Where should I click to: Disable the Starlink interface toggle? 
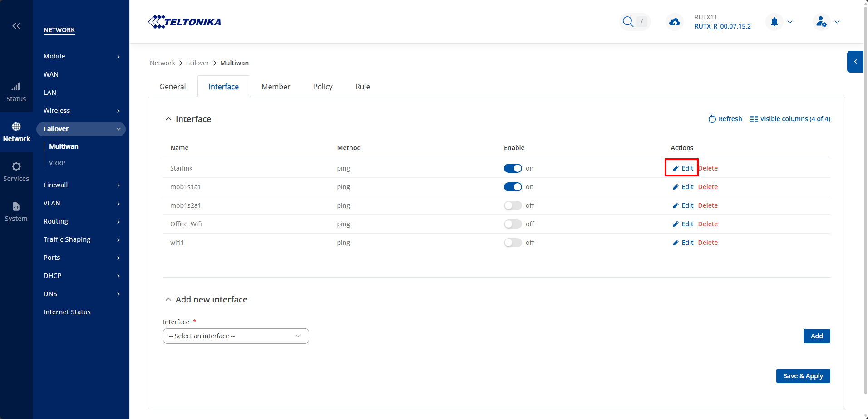click(513, 168)
